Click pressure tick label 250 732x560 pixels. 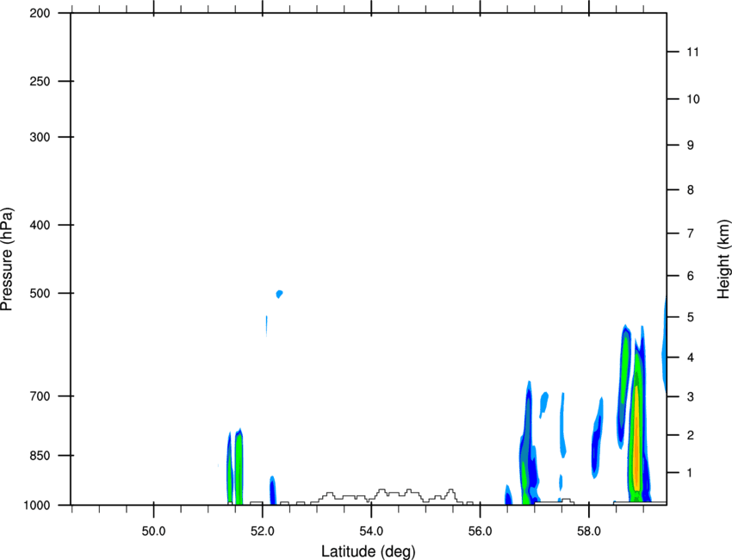pos(40,81)
